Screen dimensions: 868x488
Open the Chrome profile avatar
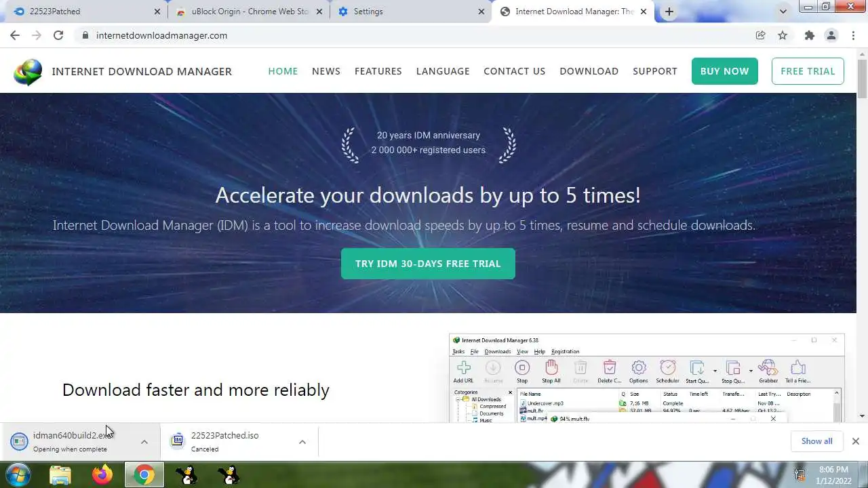831,35
